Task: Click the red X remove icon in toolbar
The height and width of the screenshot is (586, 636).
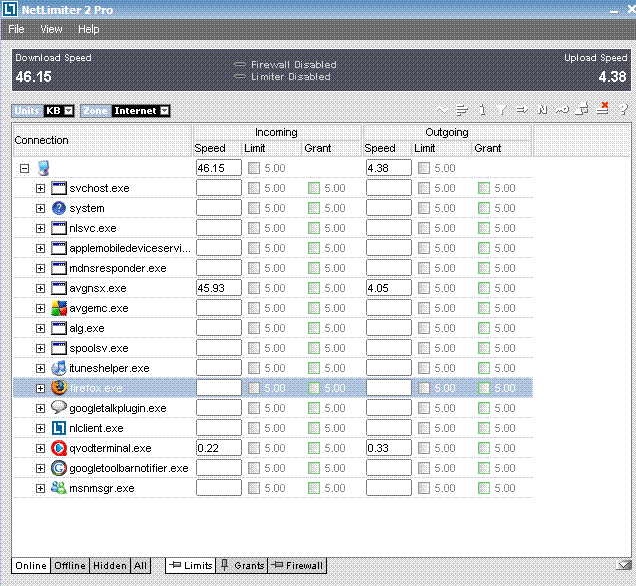Action: (x=603, y=109)
